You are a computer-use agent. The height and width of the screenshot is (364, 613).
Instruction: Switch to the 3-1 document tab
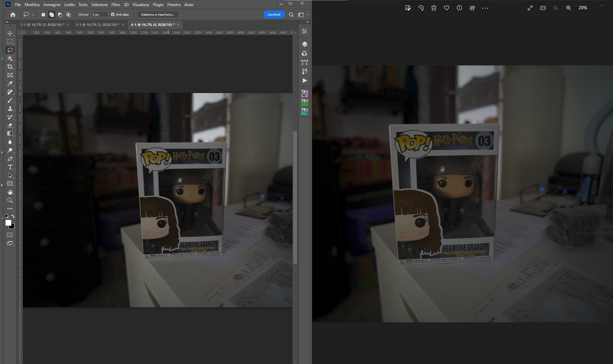coord(97,24)
